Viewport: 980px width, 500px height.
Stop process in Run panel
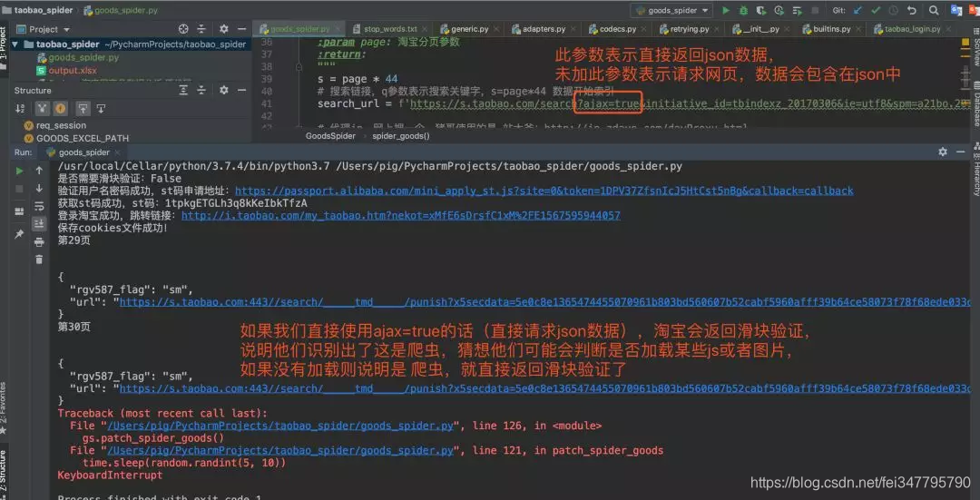[19, 188]
